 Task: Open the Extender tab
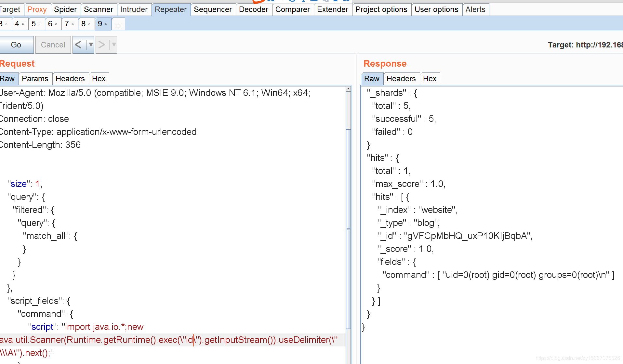click(x=333, y=9)
